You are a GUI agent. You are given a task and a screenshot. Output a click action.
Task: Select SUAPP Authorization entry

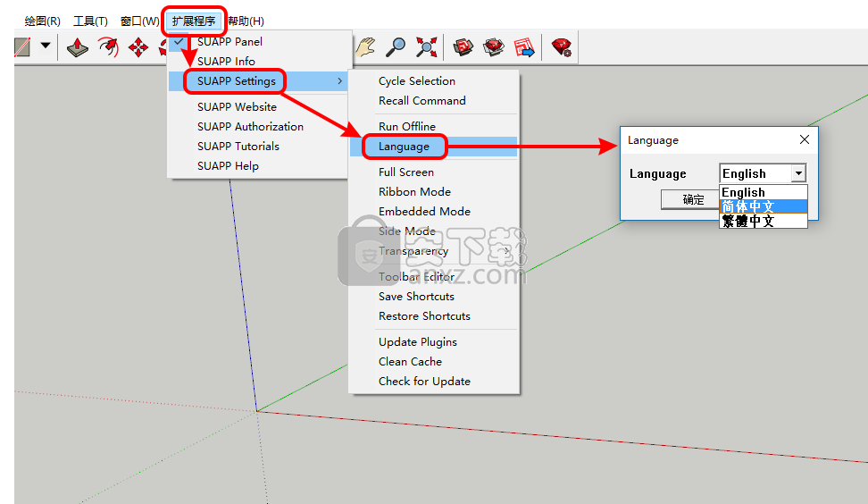tap(257, 126)
